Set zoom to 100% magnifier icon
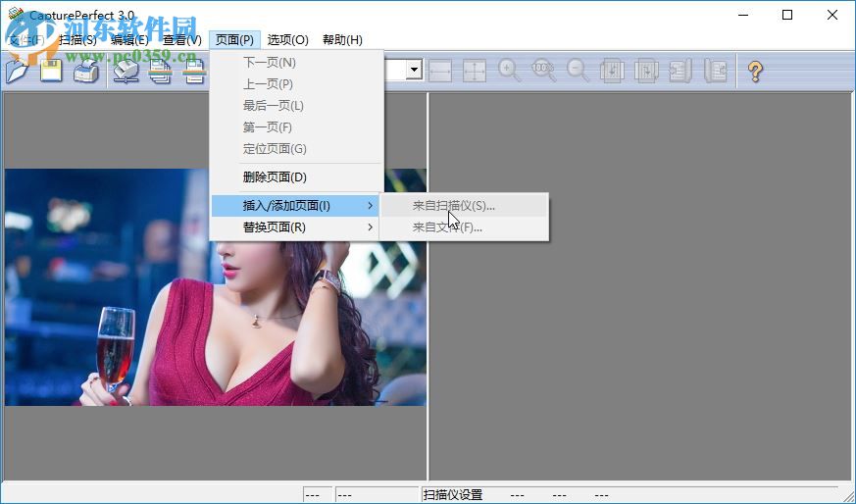 (542, 71)
